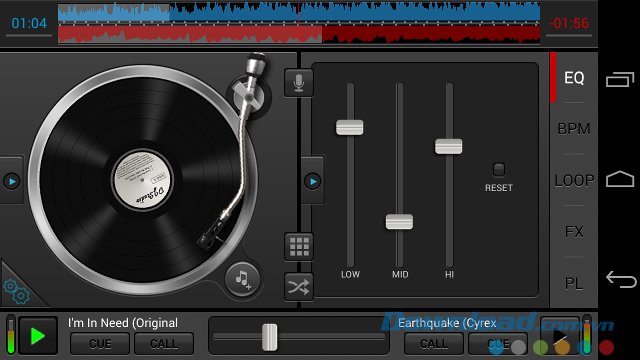Open Android recent apps button
The image size is (640, 360).
[620, 79]
